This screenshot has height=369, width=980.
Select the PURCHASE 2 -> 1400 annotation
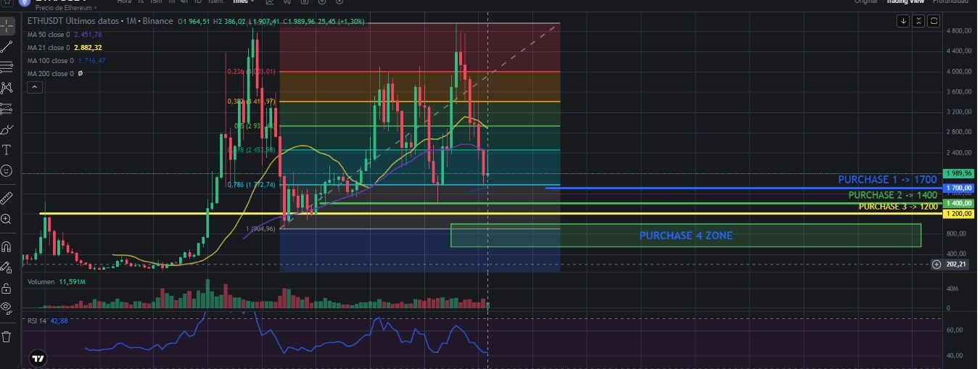coord(893,195)
